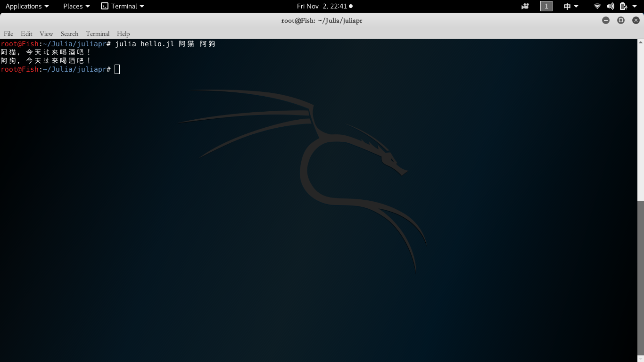Open the Terminal menu in menu bar
Screen dimensions: 644x362
(x=98, y=33)
